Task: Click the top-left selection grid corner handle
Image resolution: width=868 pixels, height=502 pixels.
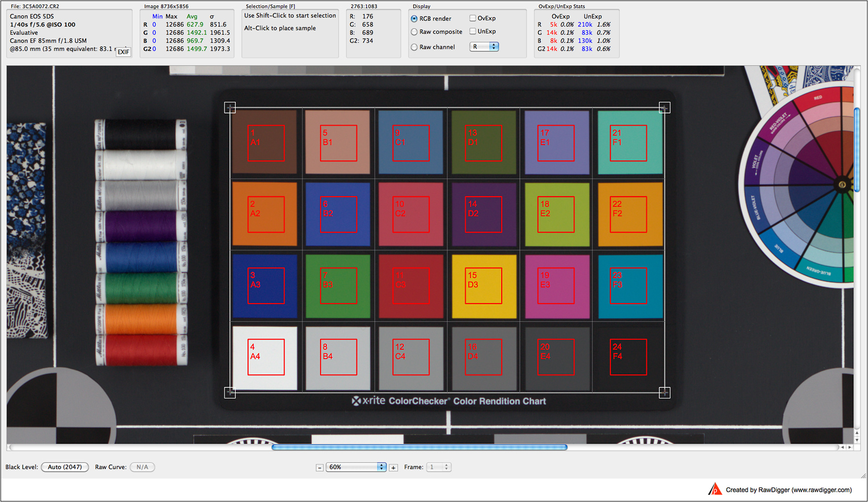Action: click(x=230, y=108)
